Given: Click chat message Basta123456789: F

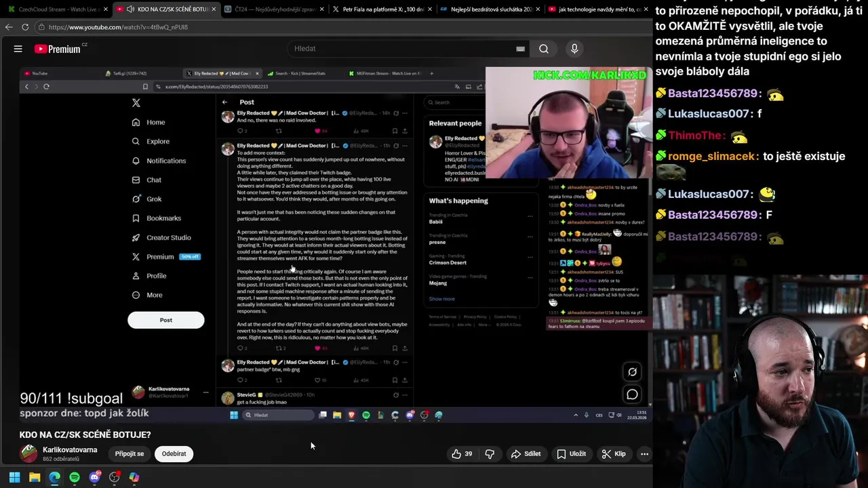Looking at the screenshot, I should (713, 215).
